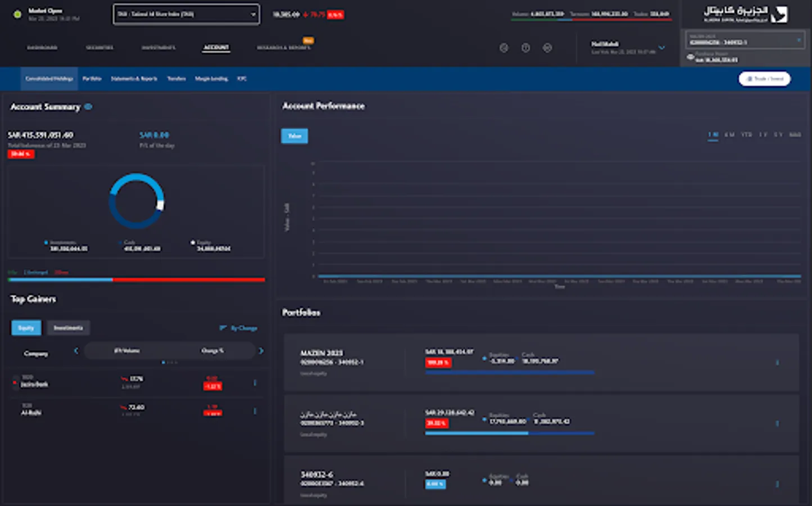Click the middle round icon in the top bar

[525, 48]
